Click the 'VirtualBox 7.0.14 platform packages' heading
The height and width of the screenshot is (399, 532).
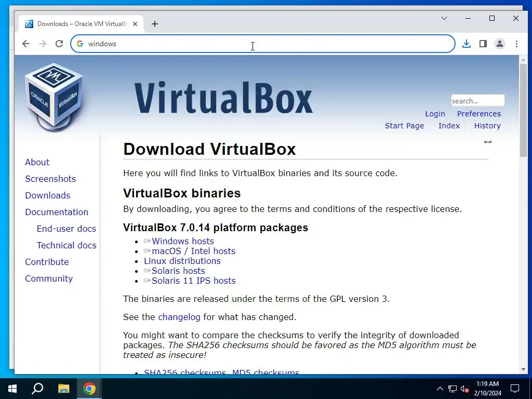tap(216, 228)
